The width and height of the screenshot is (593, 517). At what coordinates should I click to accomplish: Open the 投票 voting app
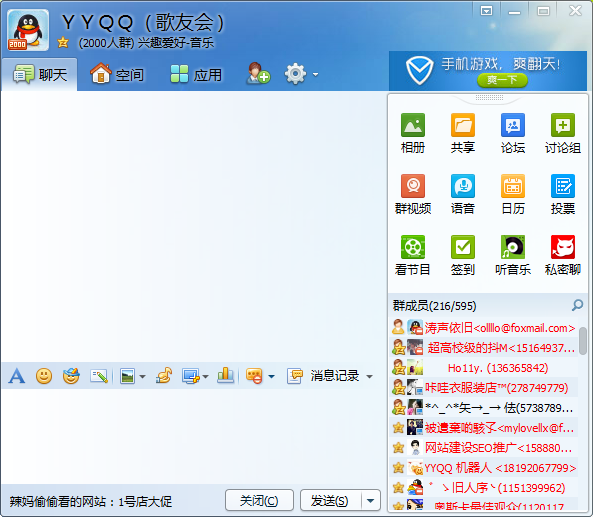(563, 194)
